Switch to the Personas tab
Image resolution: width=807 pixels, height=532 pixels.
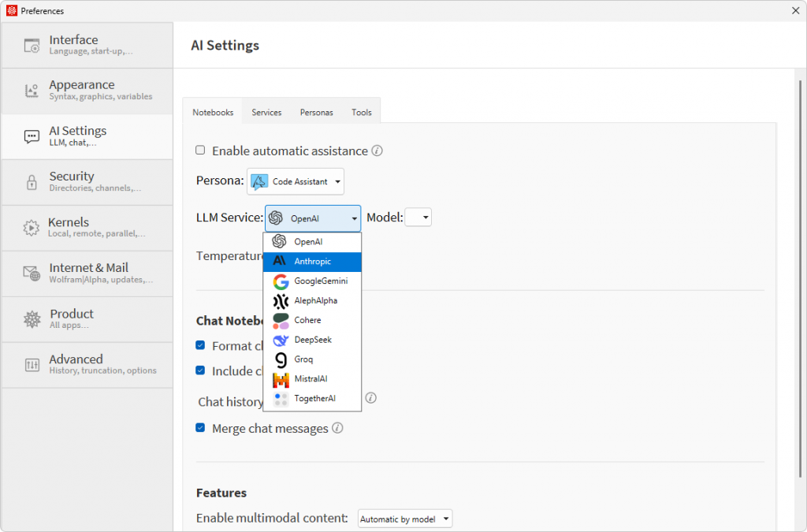point(317,112)
